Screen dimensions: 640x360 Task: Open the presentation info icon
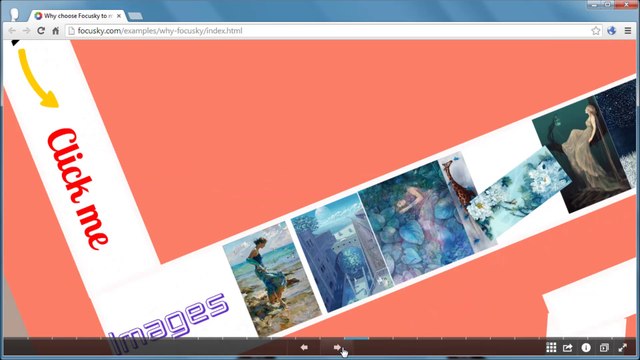tap(586, 348)
